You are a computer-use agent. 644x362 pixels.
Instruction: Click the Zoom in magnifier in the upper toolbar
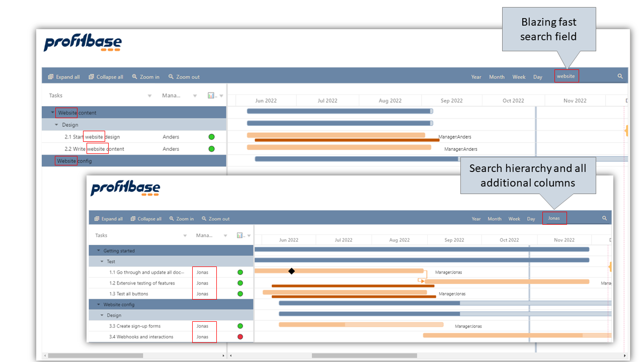click(x=135, y=77)
